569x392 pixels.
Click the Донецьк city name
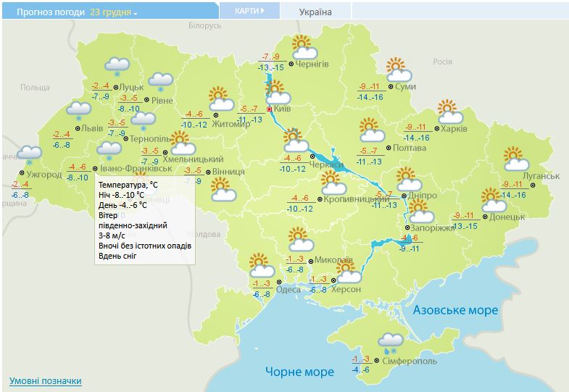tap(507, 217)
